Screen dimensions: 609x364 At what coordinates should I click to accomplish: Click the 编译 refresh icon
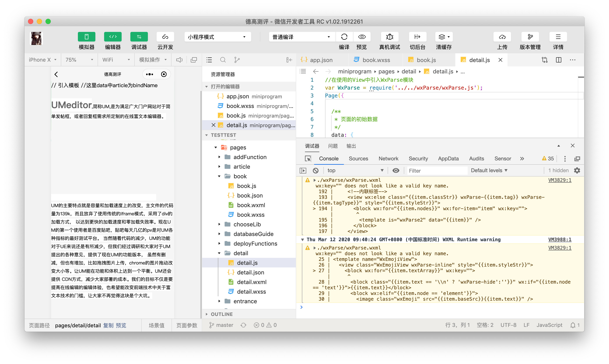344,37
